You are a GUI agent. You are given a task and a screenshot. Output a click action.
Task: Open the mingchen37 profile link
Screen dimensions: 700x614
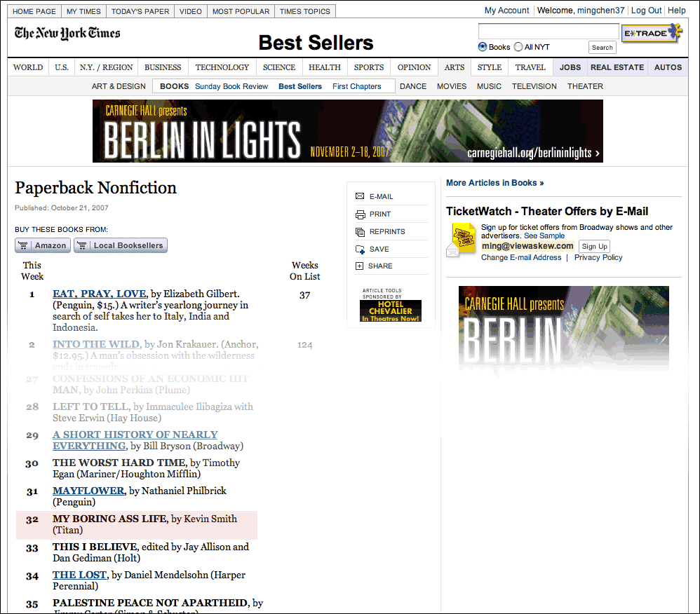(x=601, y=11)
